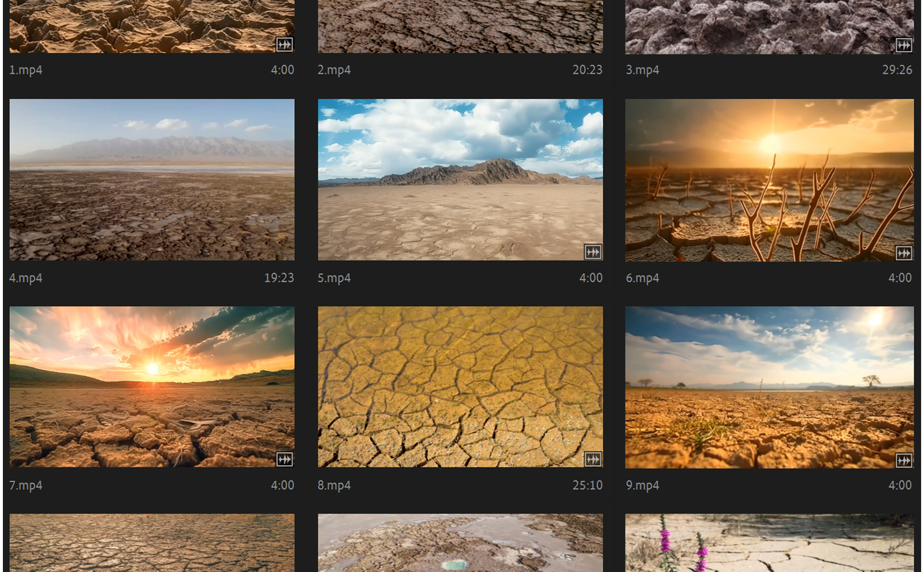
Task: Click the 29:26 duration of 3.mp4
Action: pos(897,70)
